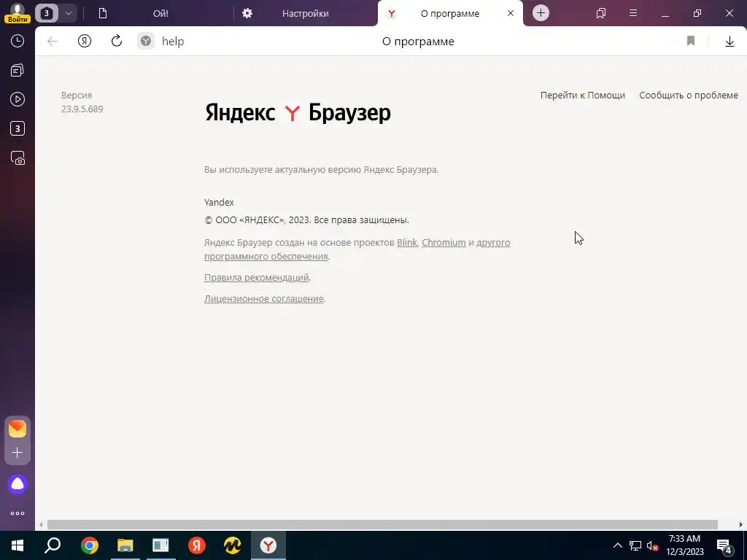Open the downloads arrow icon
The image size is (747, 560).
point(729,42)
